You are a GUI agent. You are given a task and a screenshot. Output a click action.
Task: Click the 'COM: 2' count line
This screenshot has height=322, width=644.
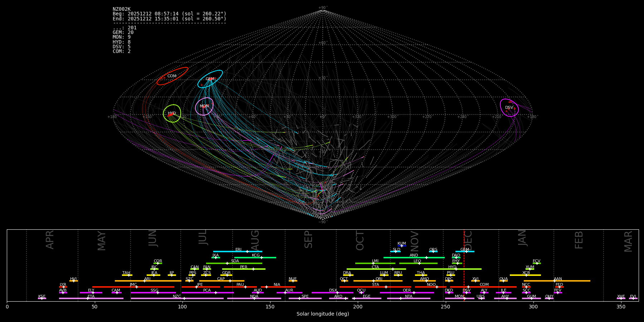[x=122, y=52]
